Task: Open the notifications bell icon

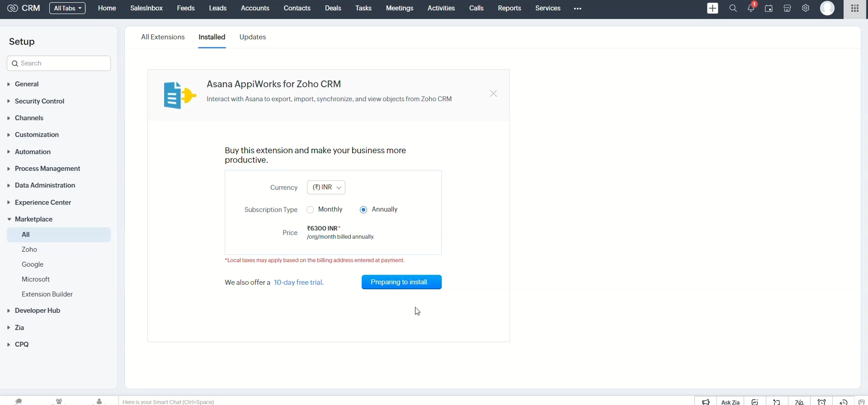Action: click(752, 7)
